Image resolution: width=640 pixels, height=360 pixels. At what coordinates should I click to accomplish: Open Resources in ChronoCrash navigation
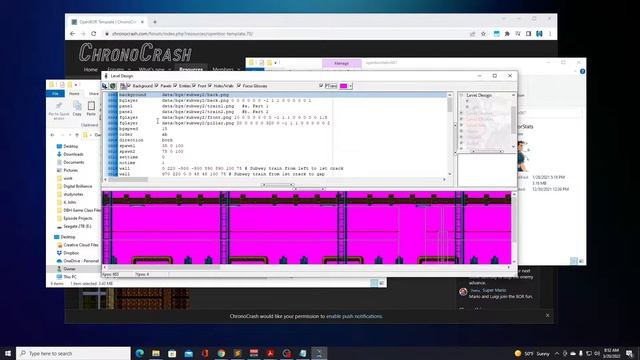tap(191, 69)
